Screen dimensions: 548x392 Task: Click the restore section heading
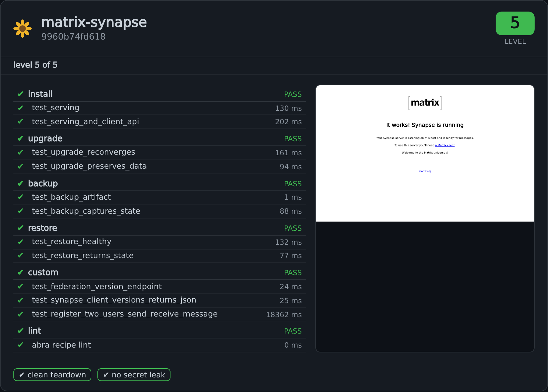point(43,228)
